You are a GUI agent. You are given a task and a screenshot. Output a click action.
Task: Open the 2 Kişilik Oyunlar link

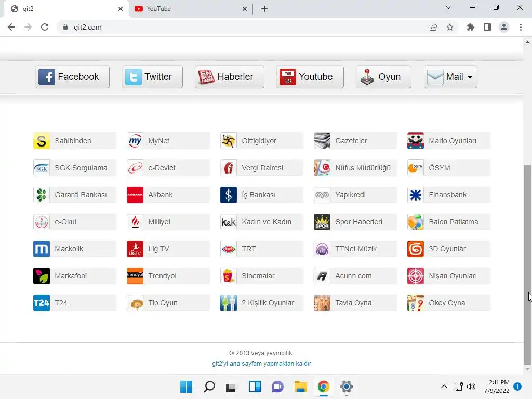pyautogui.click(x=262, y=303)
